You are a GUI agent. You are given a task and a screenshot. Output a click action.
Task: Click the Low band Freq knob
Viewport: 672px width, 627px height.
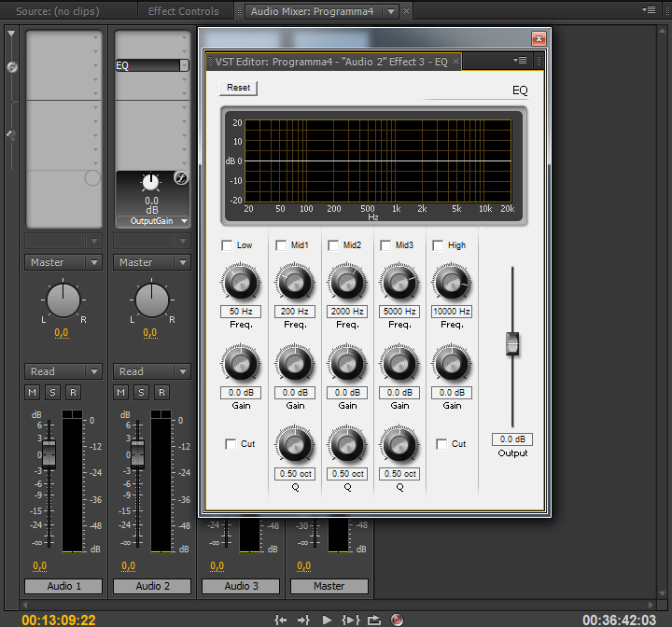tap(241, 283)
